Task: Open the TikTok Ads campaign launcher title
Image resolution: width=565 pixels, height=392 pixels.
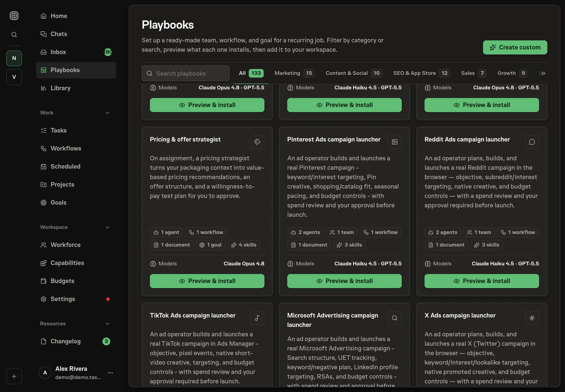Action: pyautogui.click(x=192, y=316)
